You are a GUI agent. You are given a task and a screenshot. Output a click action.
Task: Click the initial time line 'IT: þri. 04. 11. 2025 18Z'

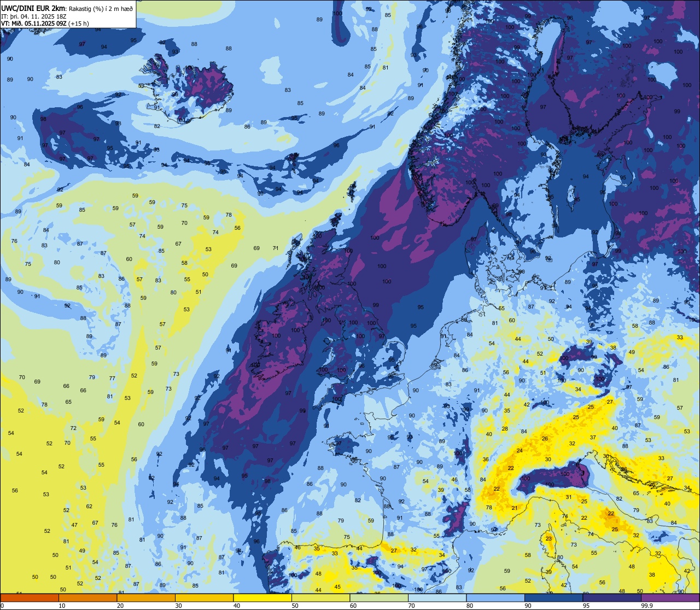[x=33, y=16]
